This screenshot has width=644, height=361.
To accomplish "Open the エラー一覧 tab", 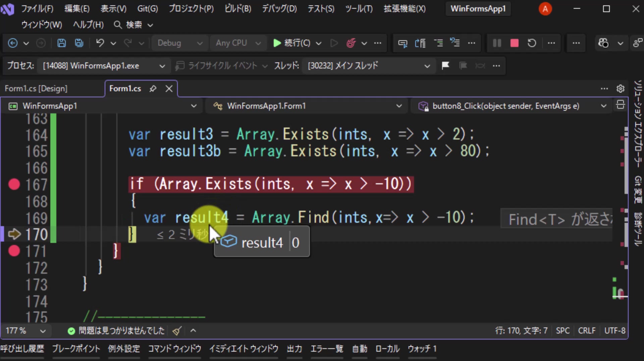I will point(327,349).
